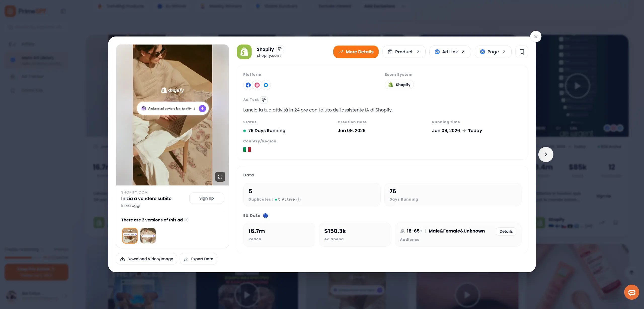The image size is (644, 309).
Task: Copy the ad text
Action: click(x=264, y=100)
